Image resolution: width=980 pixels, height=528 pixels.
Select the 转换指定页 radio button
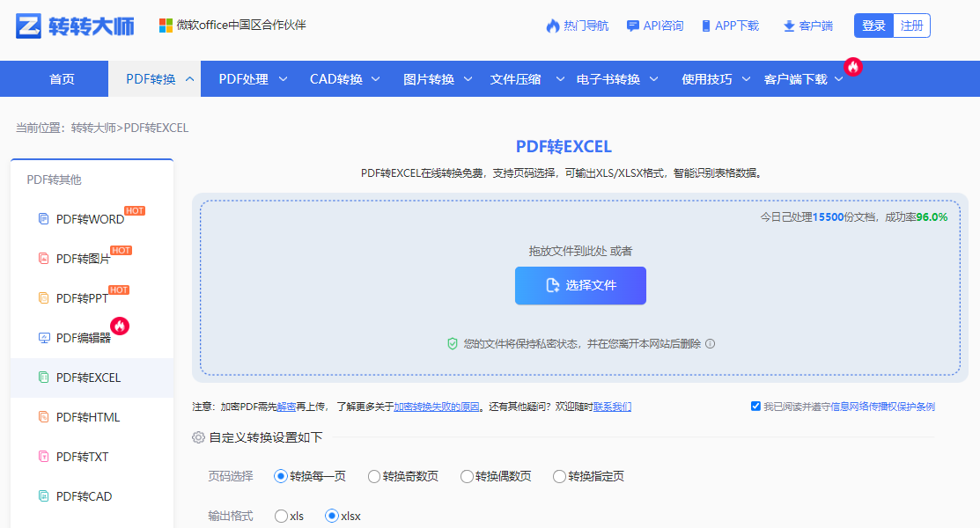tap(559, 476)
